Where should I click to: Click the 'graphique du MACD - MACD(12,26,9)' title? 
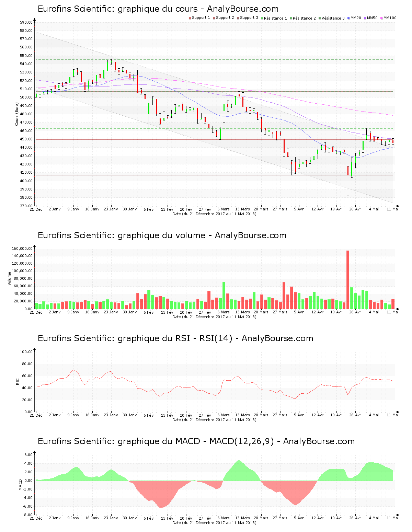196,441
